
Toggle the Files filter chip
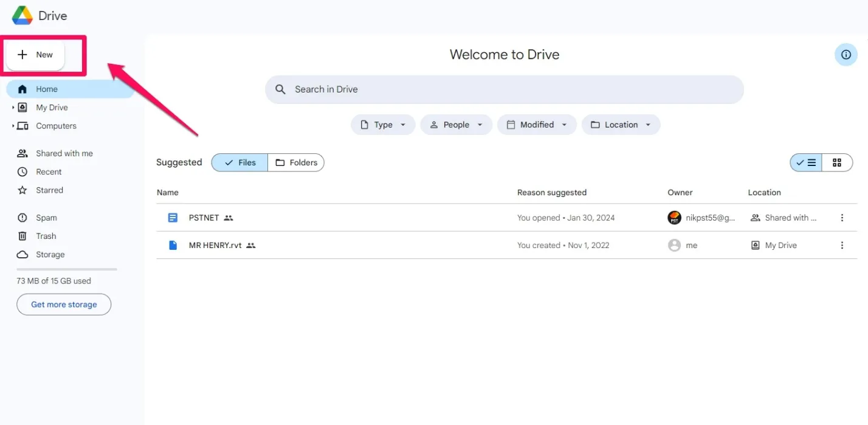click(x=239, y=162)
